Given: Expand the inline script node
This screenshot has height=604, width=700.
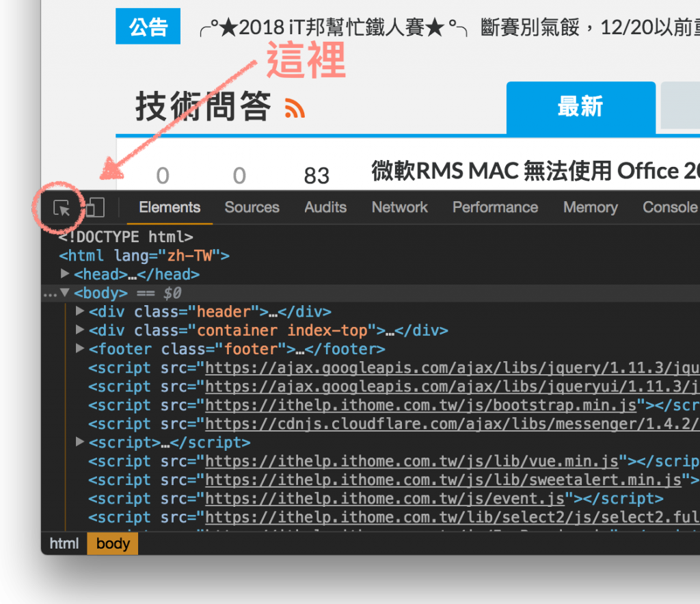Looking at the screenshot, I should pyautogui.click(x=80, y=442).
